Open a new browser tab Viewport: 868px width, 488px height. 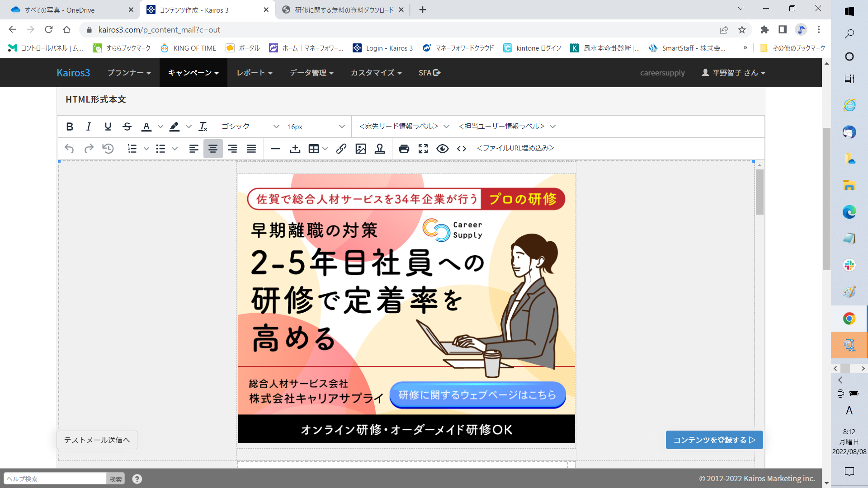point(423,10)
